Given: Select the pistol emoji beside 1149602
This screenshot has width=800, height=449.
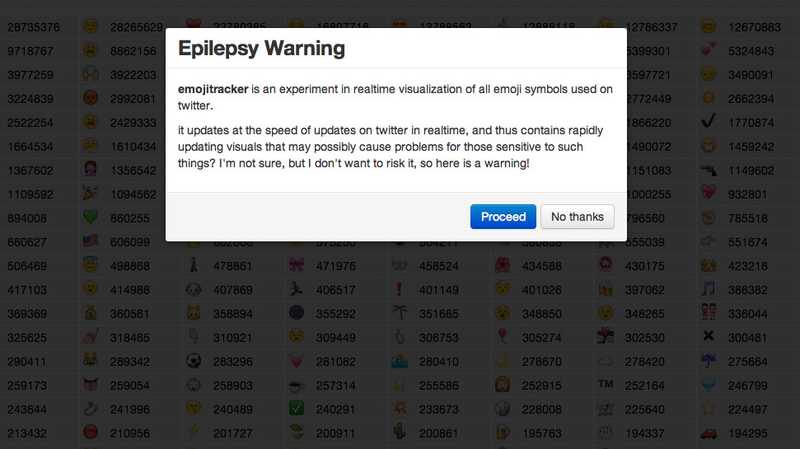Looking at the screenshot, I should pos(708,170).
